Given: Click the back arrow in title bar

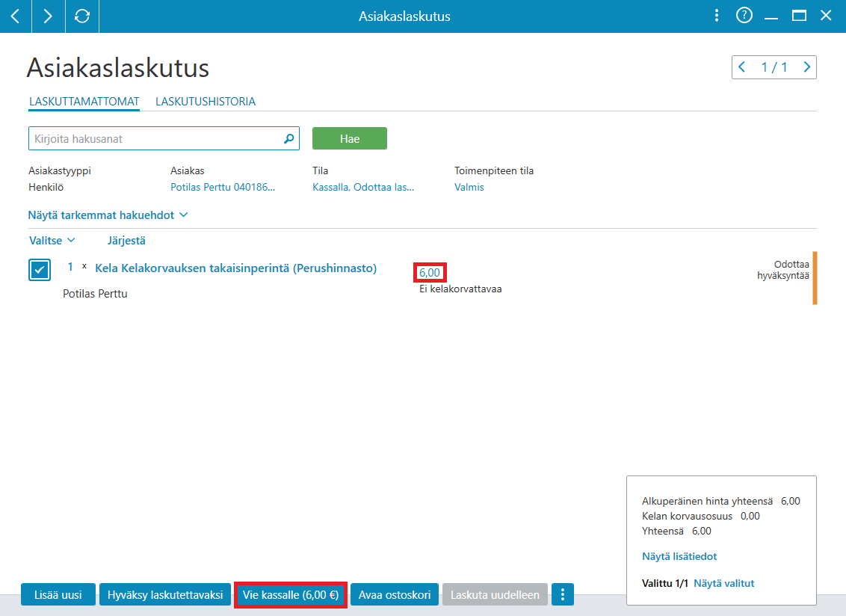Looking at the screenshot, I should coord(15,16).
